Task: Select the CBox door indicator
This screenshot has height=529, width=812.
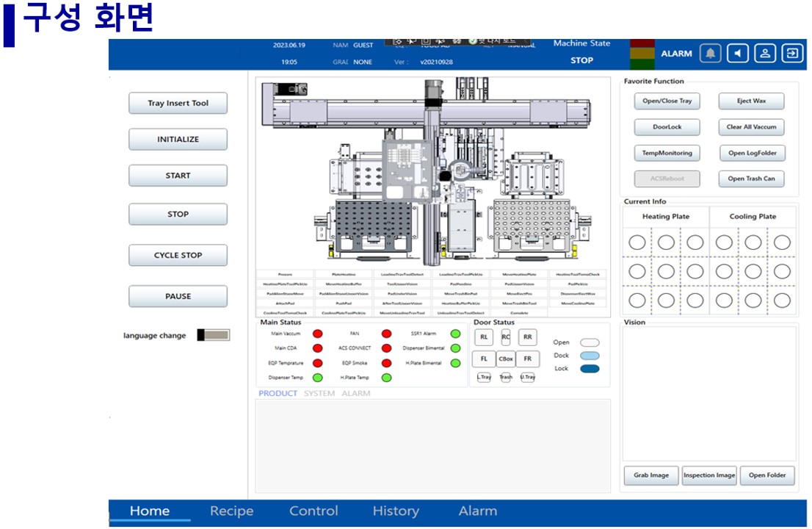Action: pyautogui.click(x=506, y=359)
